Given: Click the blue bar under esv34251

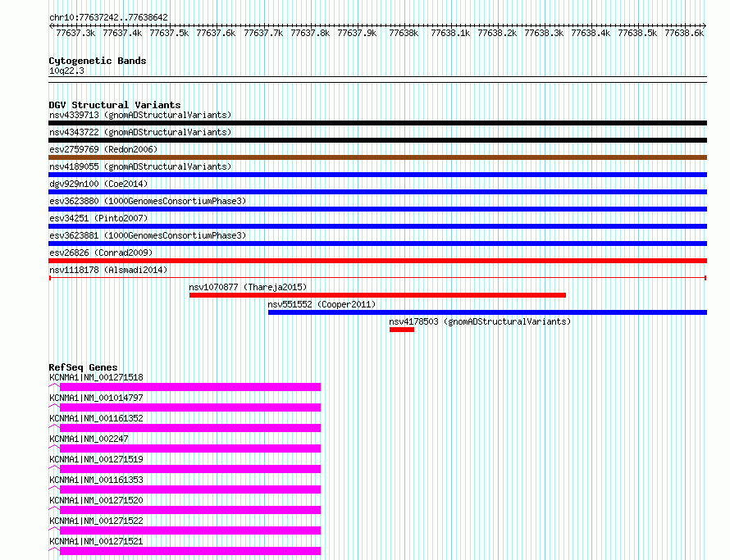Looking at the screenshot, I should coord(377,226).
